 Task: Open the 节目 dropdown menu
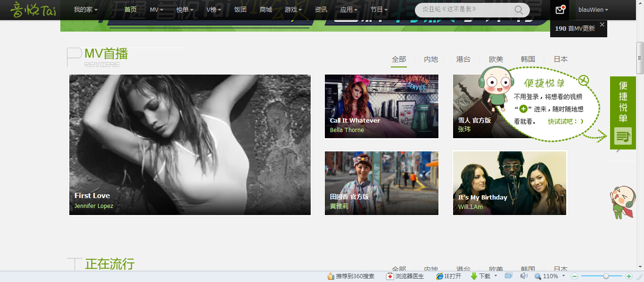pyautogui.click(x=379, y=9)
